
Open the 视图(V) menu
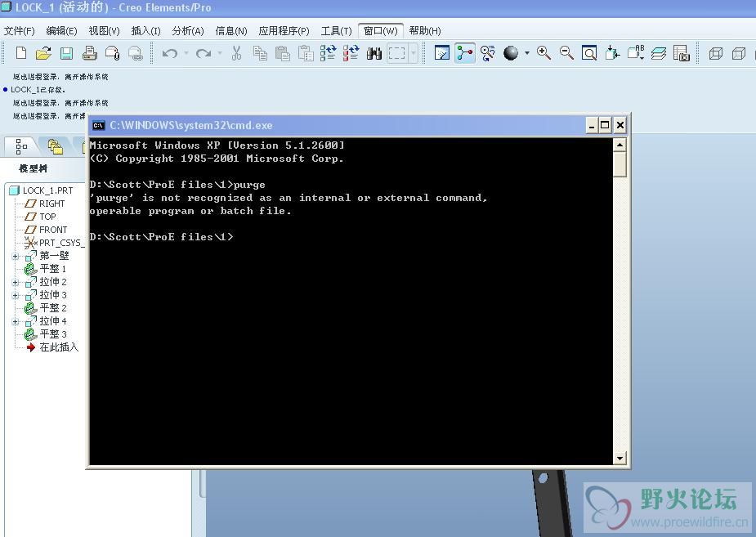click(104, 31)
